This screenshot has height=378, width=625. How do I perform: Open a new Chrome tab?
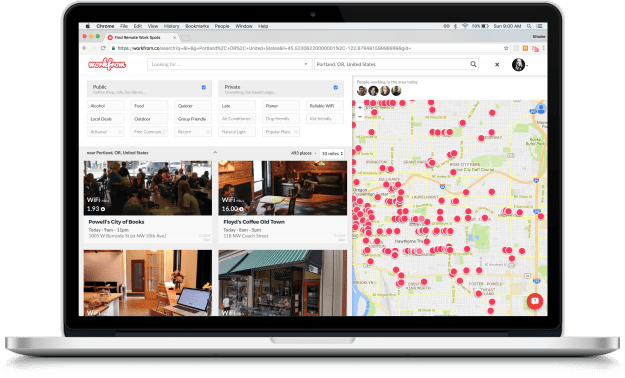(x=186, y=38)
